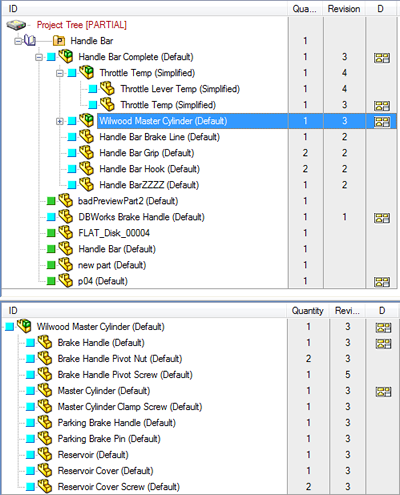
Task: Collapse the Handle Bar project node
Action: [18, 41]
